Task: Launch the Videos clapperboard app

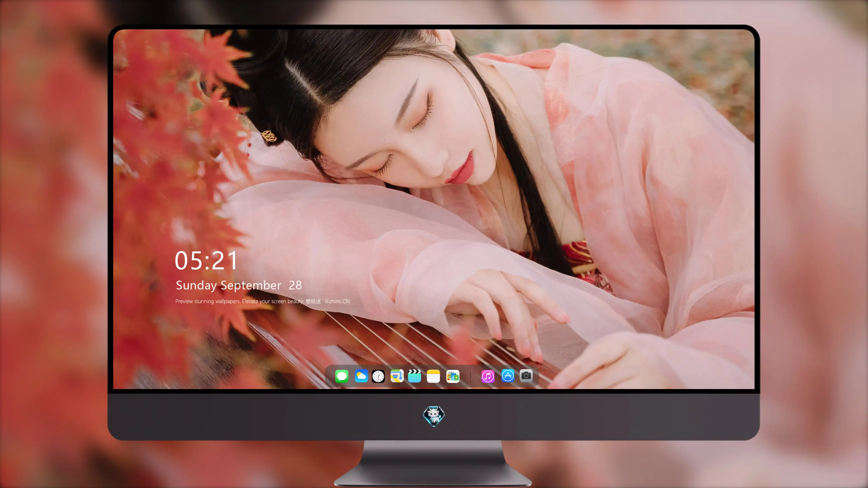Action: click(x=415, y=376)
